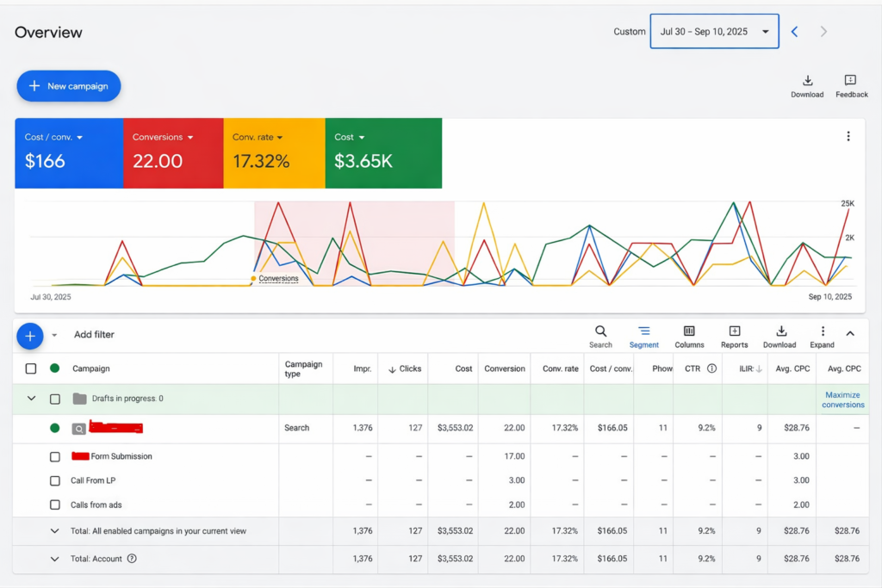Click the table toolbar Download icon
This screenshot has height=588, width=882.
[x=780, y=331]
